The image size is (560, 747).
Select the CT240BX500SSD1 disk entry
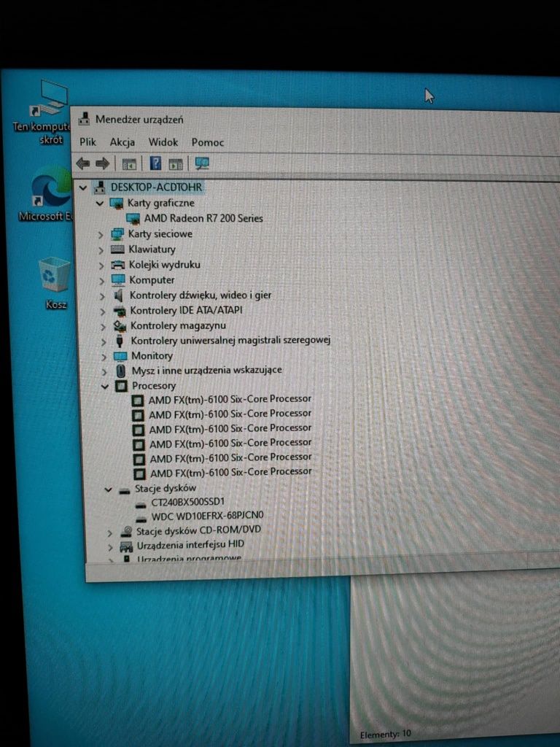[x=187, y=502]
